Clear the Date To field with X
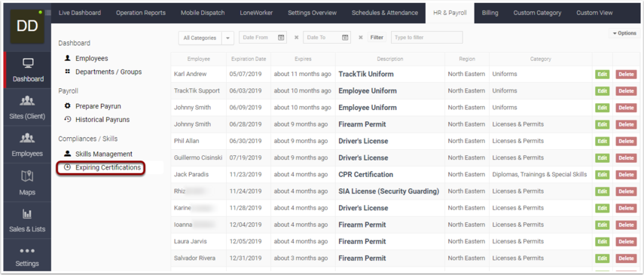Image resolution: width=644 pixels, height=275 pixels. [x=361, y=38]
